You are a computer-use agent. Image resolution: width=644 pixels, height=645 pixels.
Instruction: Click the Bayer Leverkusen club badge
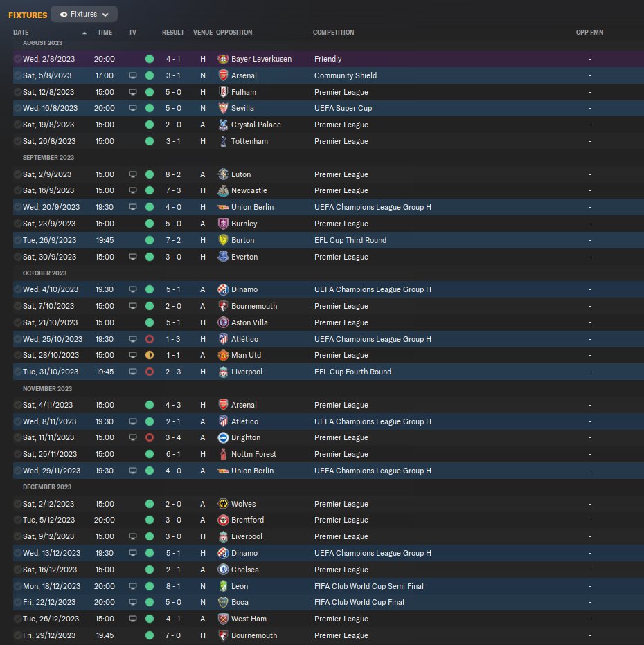pos(223,59)
